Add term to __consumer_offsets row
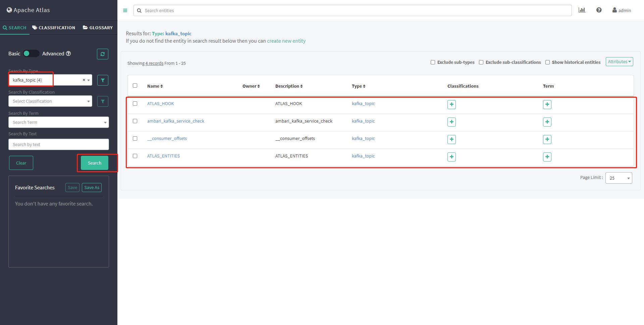The height and width of the screenshot is (325, 644). coord(547,139)
